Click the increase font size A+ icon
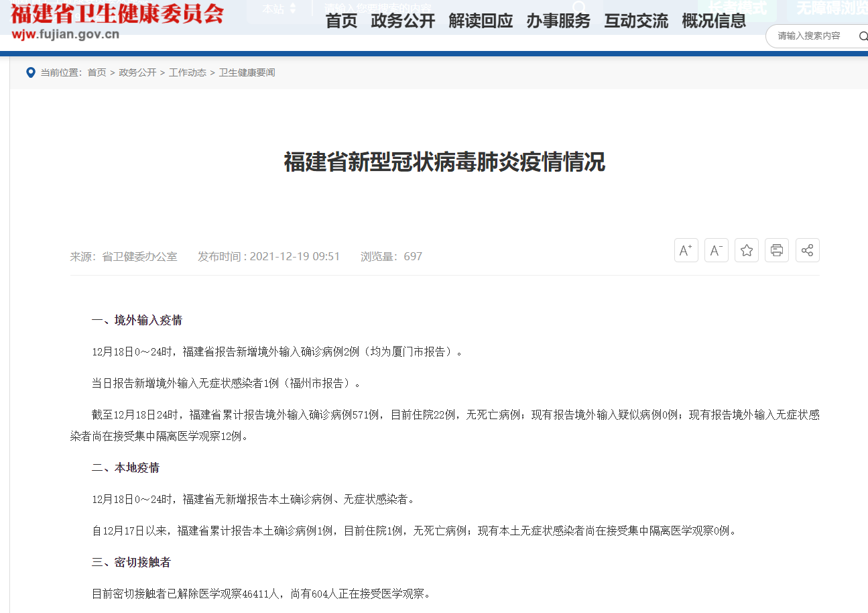Image resolution: width=868 pixels, height=613 pixels. pos(686,250)
